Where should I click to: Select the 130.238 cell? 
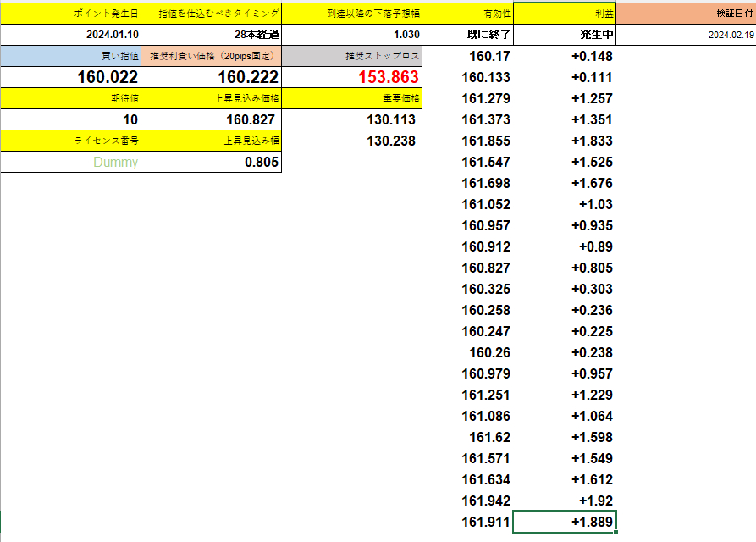(x=352, y=141)
